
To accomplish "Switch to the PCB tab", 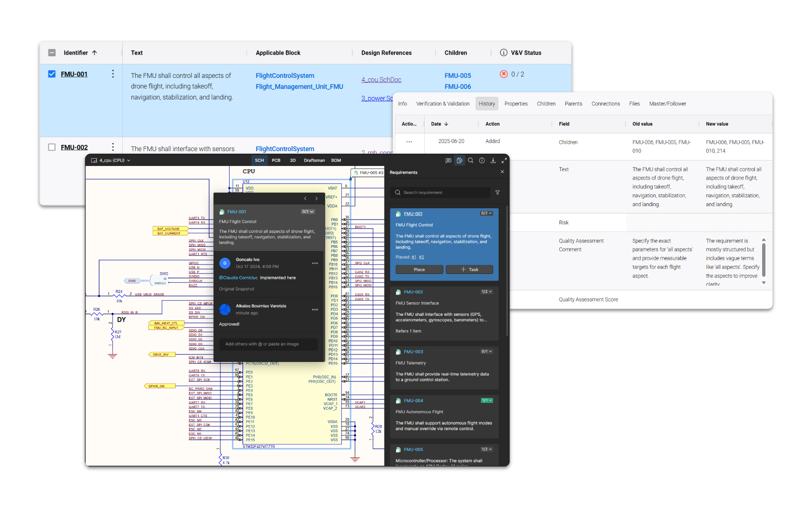I will (276, 160).
